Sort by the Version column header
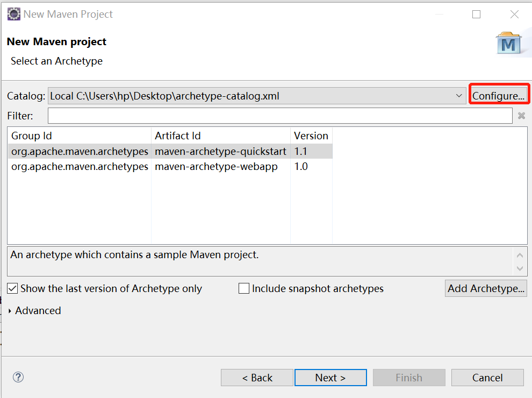Viewport: 532px width, 398px height. pyautogui.click(x=312, y=136)
